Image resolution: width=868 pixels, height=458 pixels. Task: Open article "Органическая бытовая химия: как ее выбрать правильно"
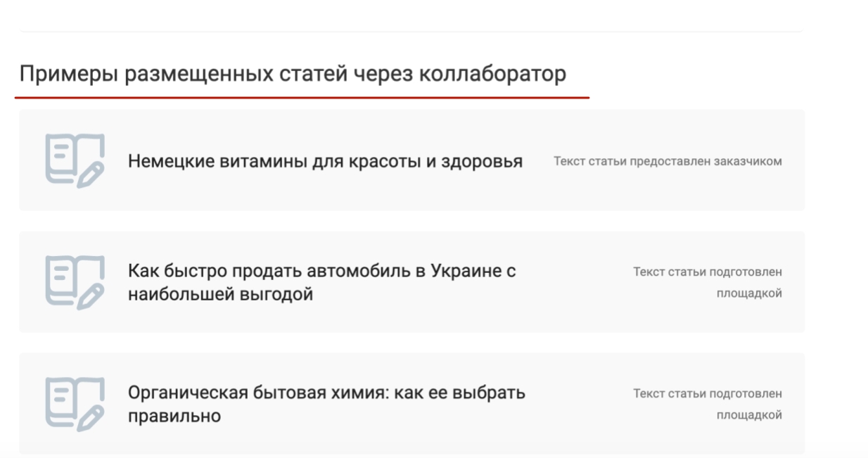[326, 404]
